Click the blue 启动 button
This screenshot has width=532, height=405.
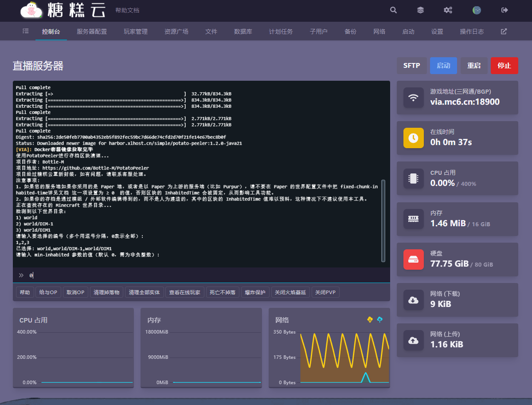click(x=443, y=66)
